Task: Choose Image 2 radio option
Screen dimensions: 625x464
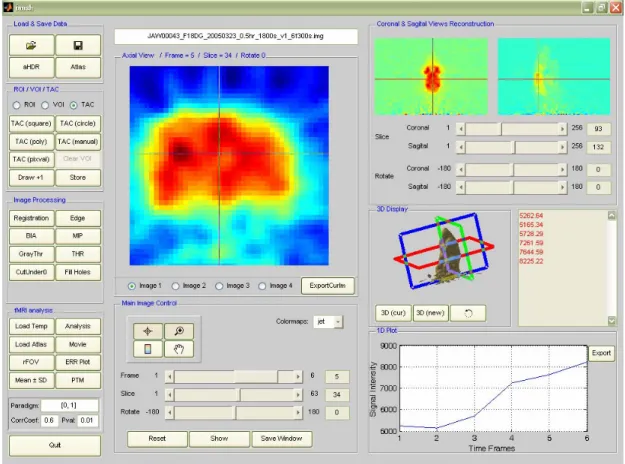Action: click(175, 286)
